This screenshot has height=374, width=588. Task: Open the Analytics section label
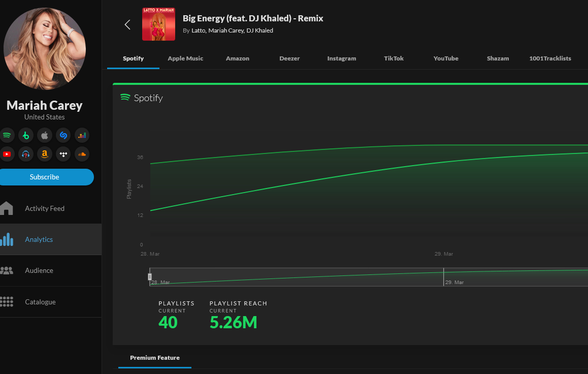pyautogui.click(x=39, y=239)
